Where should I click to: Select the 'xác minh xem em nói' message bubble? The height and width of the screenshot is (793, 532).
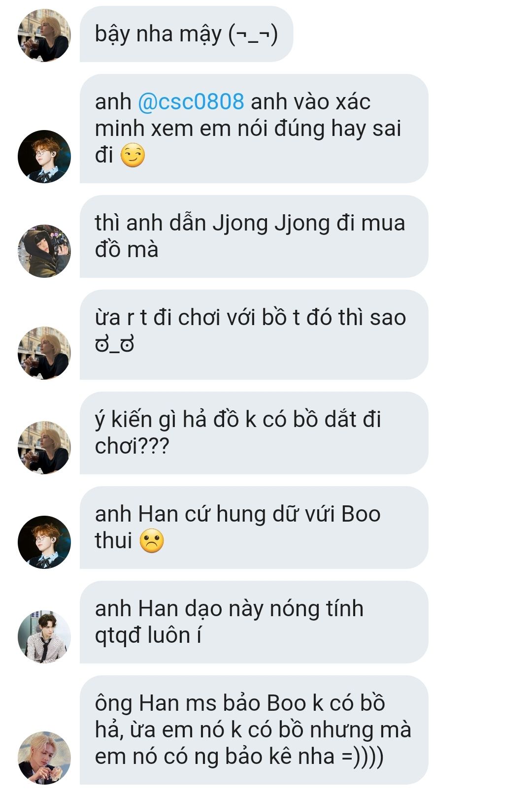tap(254, 129)
